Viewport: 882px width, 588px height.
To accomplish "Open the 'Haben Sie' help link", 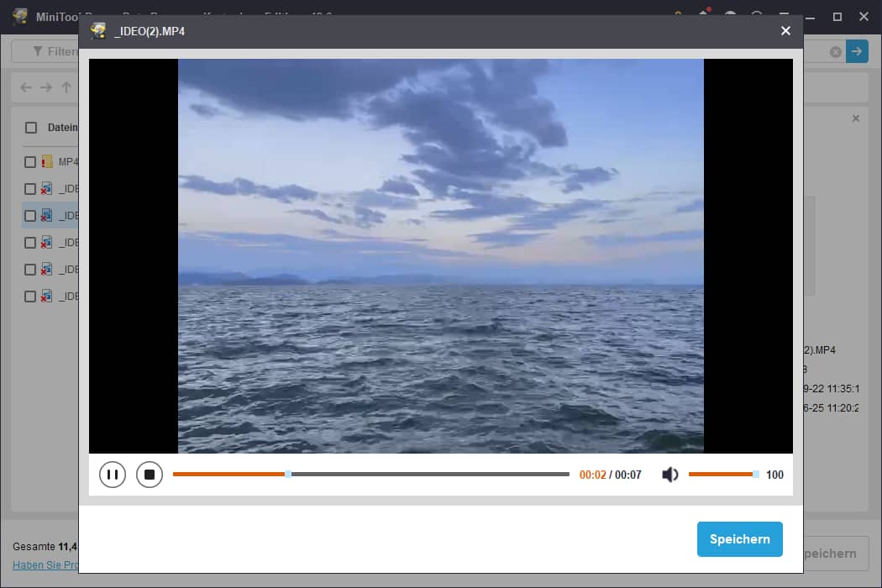I will 44,565.
